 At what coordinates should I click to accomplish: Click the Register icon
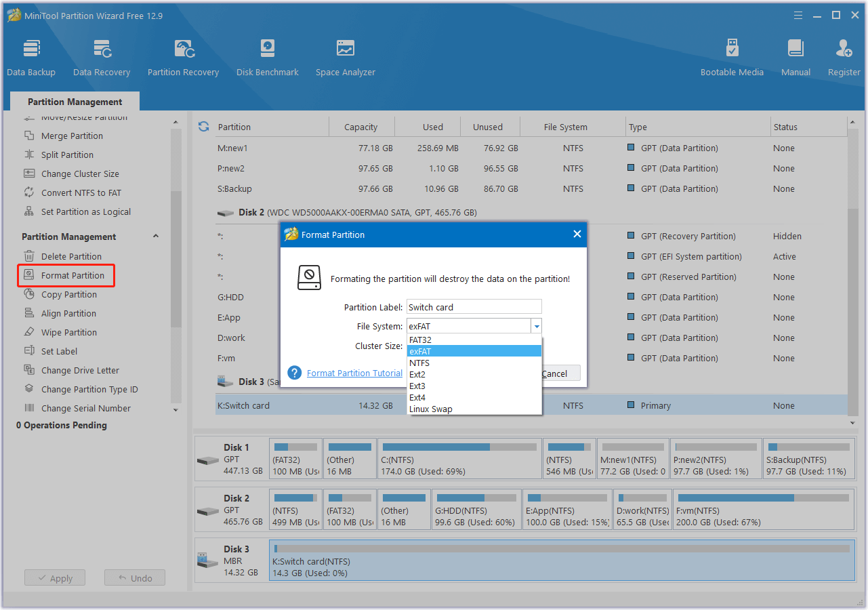pyautogui.click(x=844, y=56)
